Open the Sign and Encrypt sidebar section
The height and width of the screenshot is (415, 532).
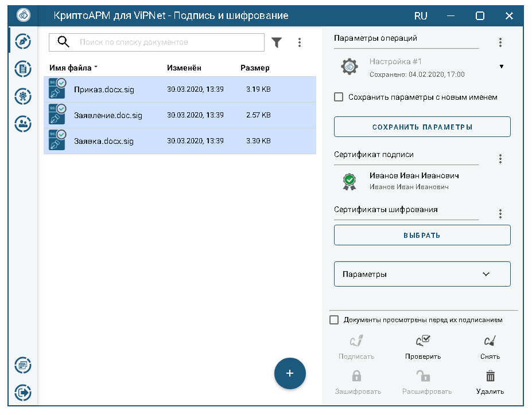point(23,41)
